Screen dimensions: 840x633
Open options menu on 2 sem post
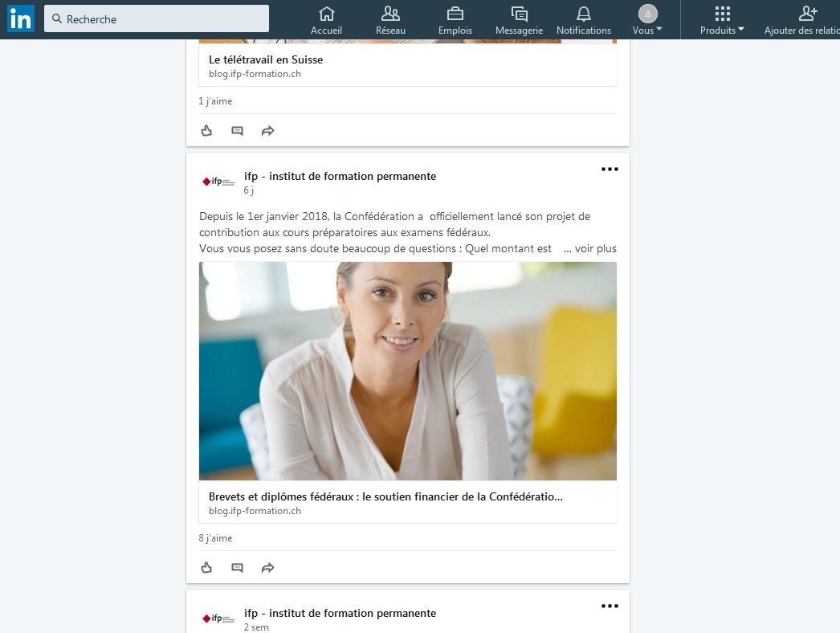click(610, 606)
